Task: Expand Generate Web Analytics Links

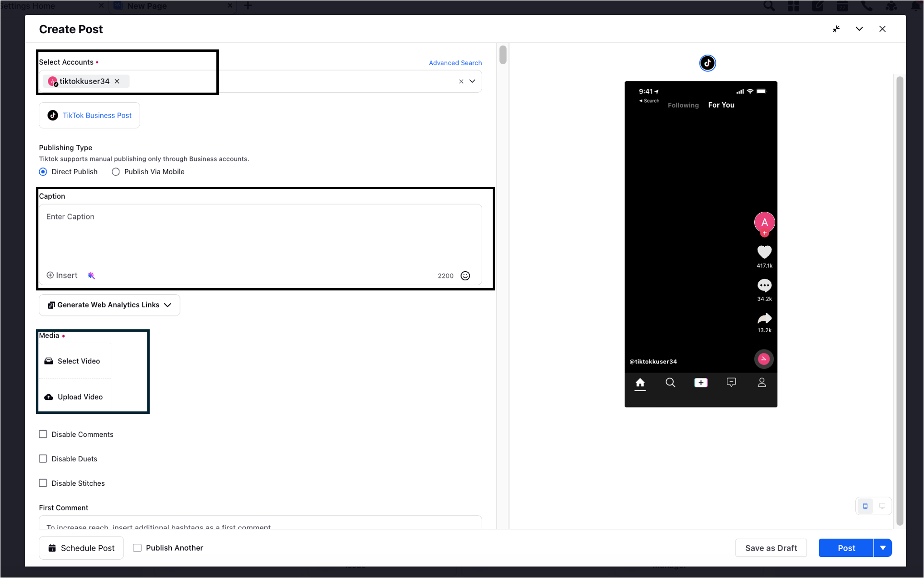Action: pos(109,305)
